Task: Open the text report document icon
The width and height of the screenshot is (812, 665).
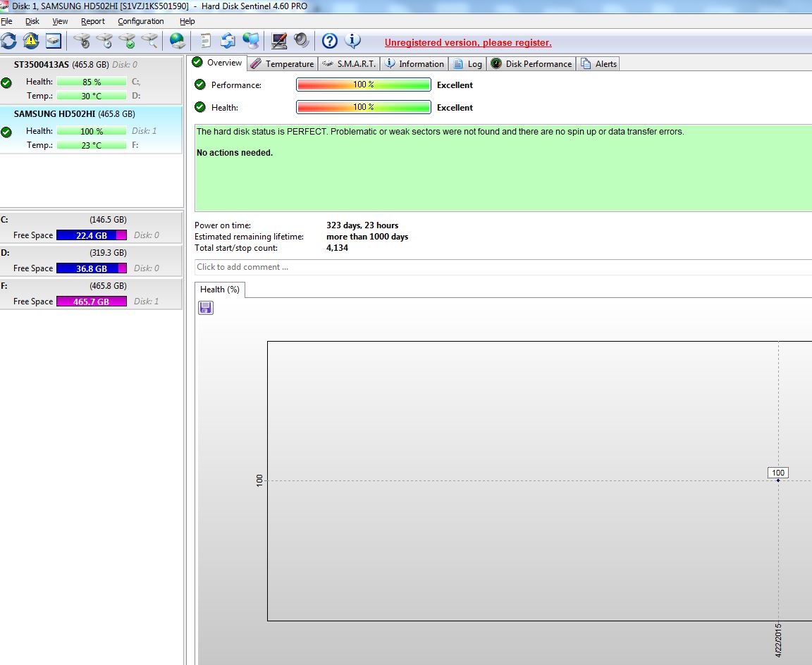Action: point(205,41)
